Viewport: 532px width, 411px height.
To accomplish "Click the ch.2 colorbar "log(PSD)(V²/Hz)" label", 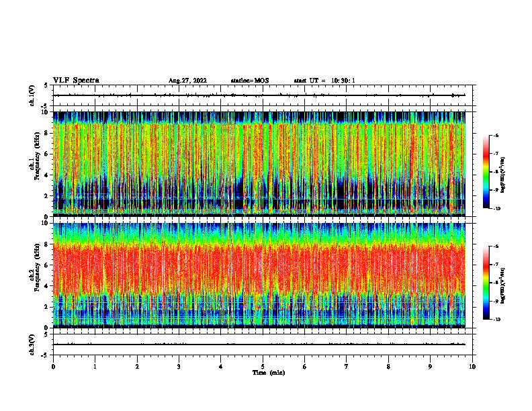I will pos(503,285).
